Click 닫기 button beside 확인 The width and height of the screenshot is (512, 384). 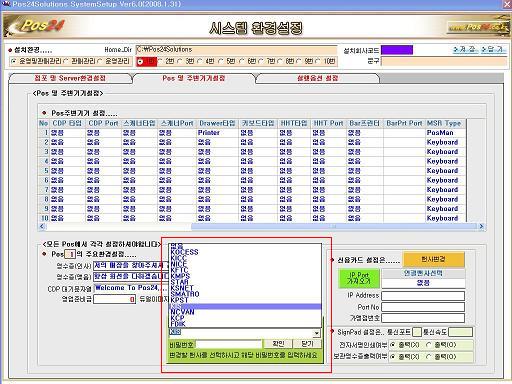pos(307,344)
